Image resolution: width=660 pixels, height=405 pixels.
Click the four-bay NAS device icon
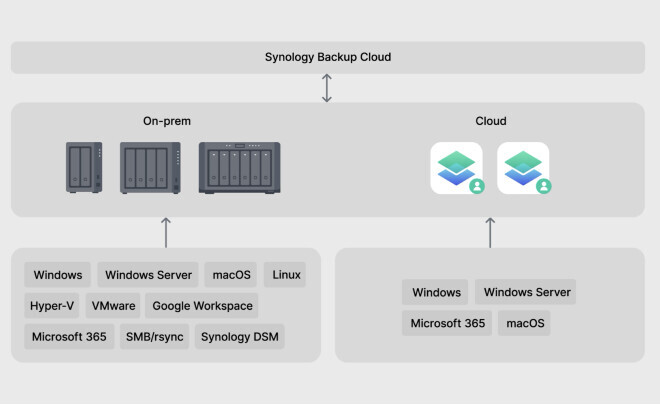tap(150, 168)
